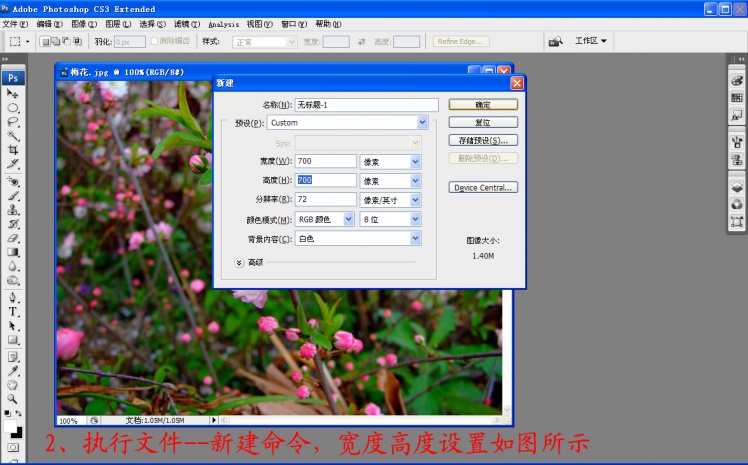
Task: Open the 背景内容 white background dropdown
Action: click(x=415, y=239)
